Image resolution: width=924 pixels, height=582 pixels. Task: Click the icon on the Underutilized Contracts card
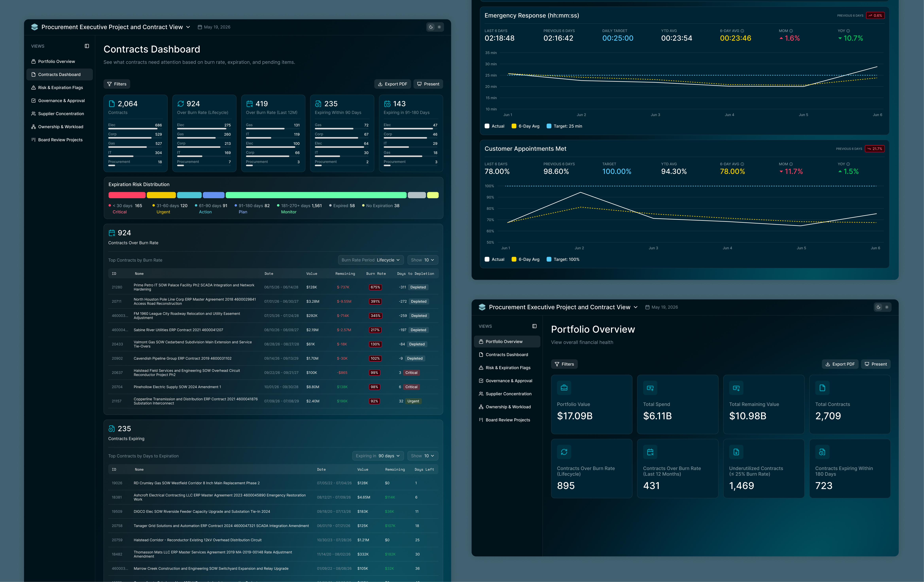[736, 452]
